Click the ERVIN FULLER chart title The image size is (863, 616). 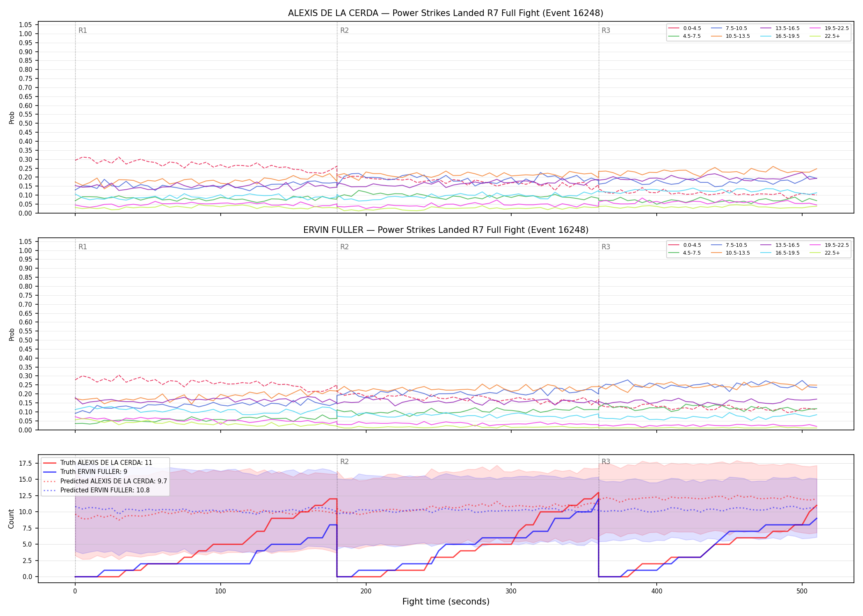pyautogui.click(x=445, y=230)
